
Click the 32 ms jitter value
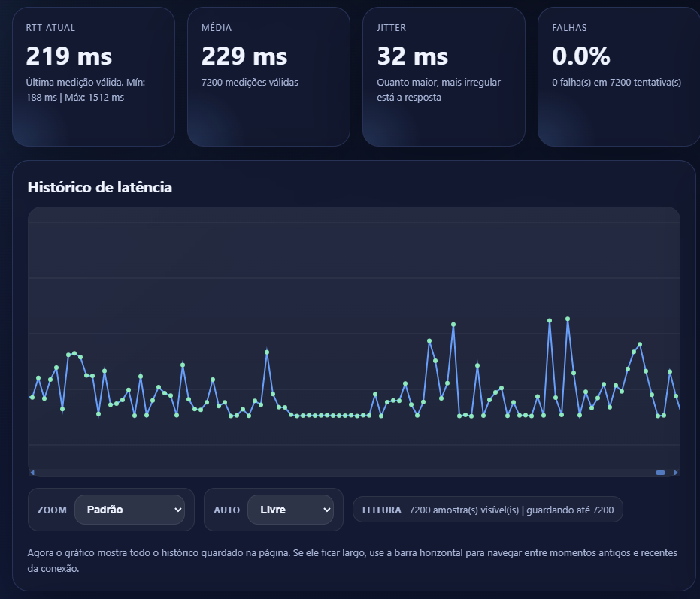(x=412, y=56)
